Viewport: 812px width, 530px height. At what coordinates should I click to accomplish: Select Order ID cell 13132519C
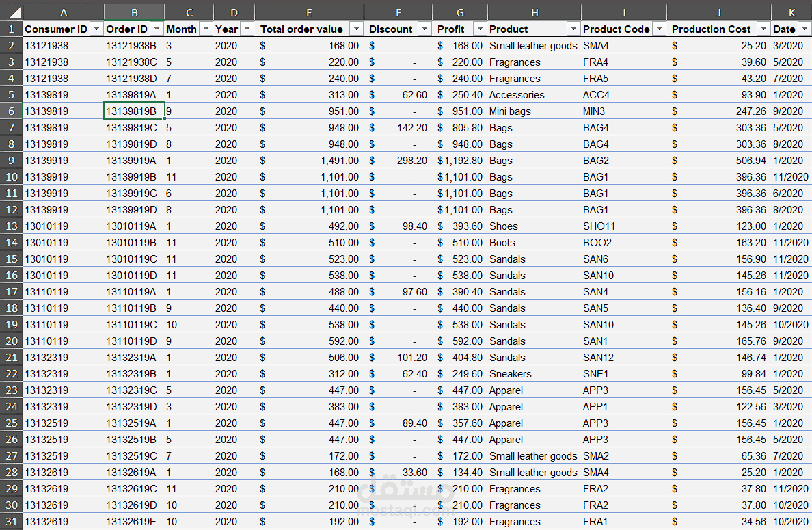[x=134, y=456]
